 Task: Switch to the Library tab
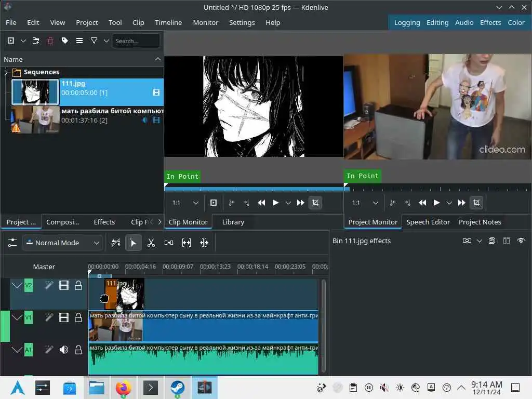(x=233, y=222)
